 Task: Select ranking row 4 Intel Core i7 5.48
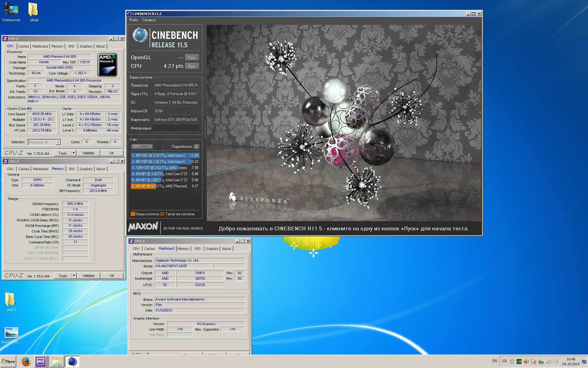(165, 174)
